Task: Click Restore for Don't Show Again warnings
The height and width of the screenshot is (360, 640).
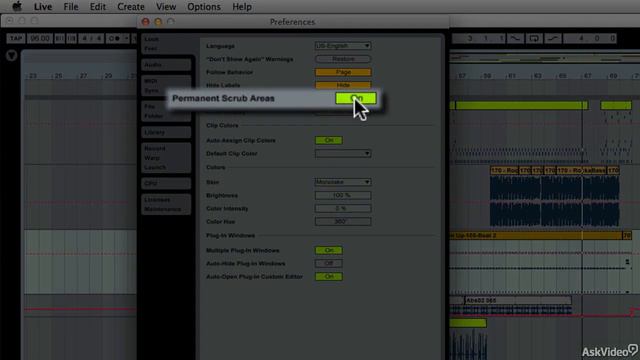Action: click(343, 59)
